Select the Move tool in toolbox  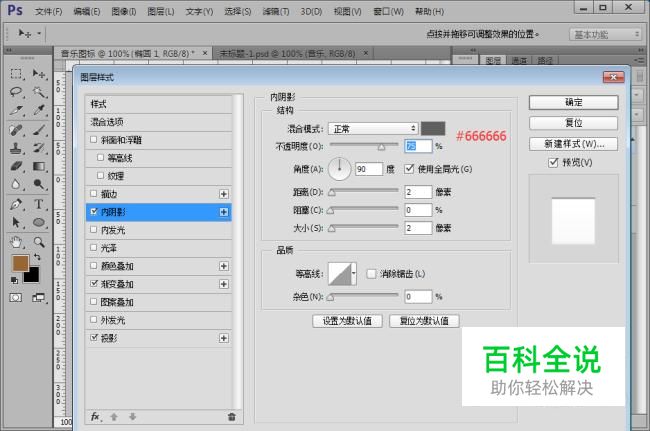39,74
